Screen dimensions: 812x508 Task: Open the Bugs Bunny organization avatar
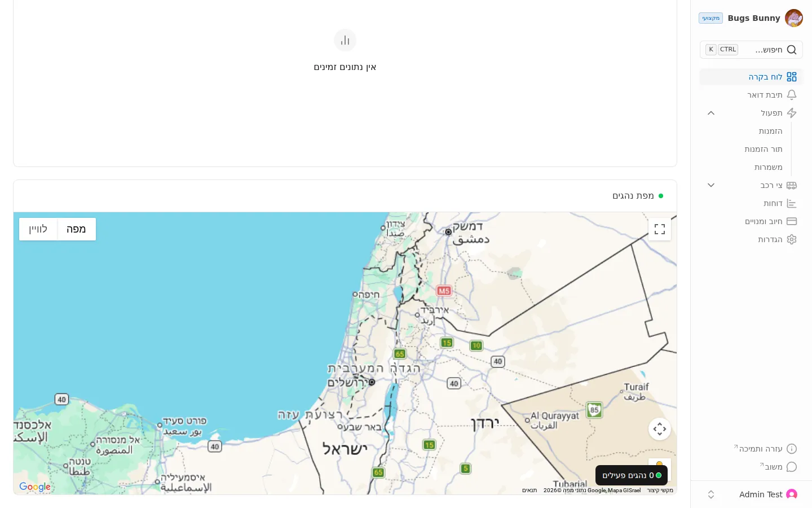793,18
